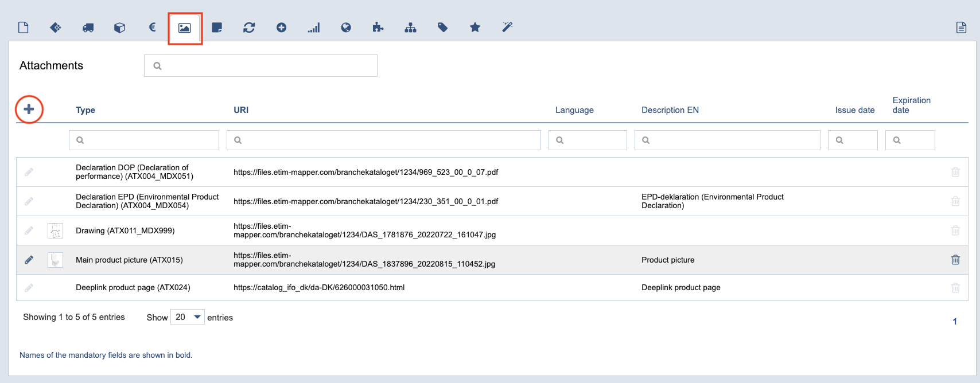
Task: Click the URI ending 110452.jpg
Action: 364,260
